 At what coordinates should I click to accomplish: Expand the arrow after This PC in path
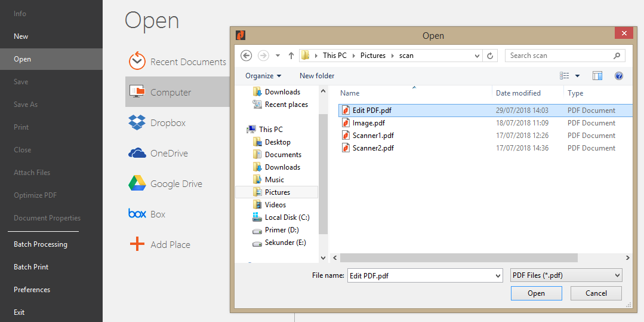(353, 56)
